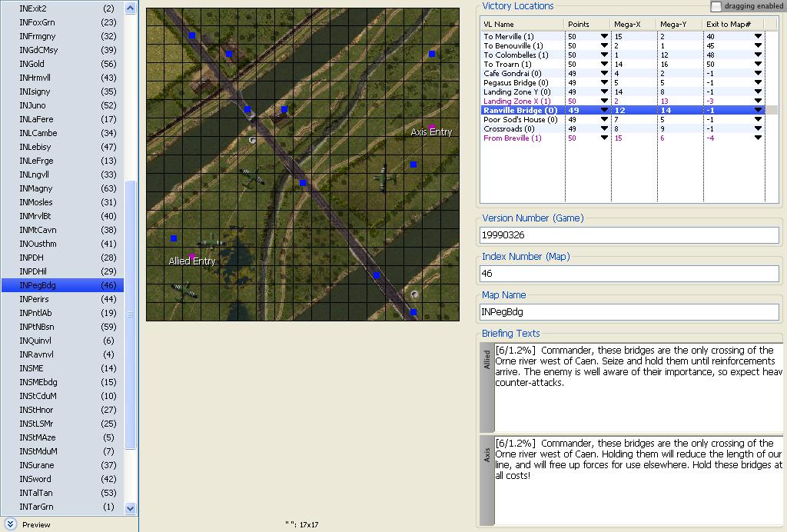787x532 pixels.
Task: Open Points dropdown for To Merville
Action: point(604,37)
